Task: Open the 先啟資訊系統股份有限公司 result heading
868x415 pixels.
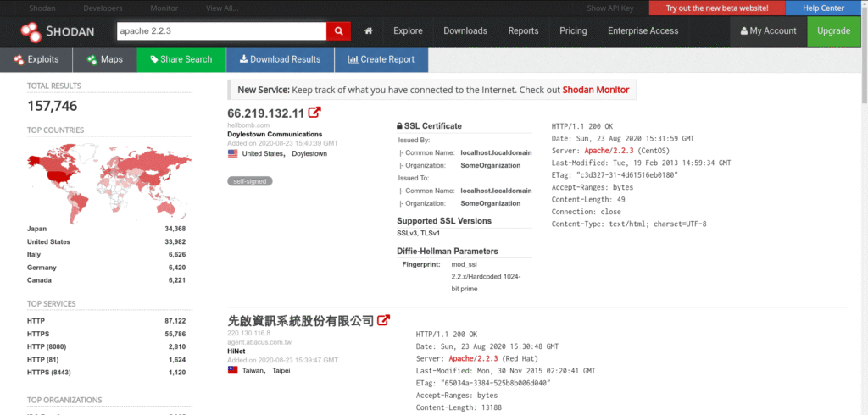Action: (x=301, y=320)
